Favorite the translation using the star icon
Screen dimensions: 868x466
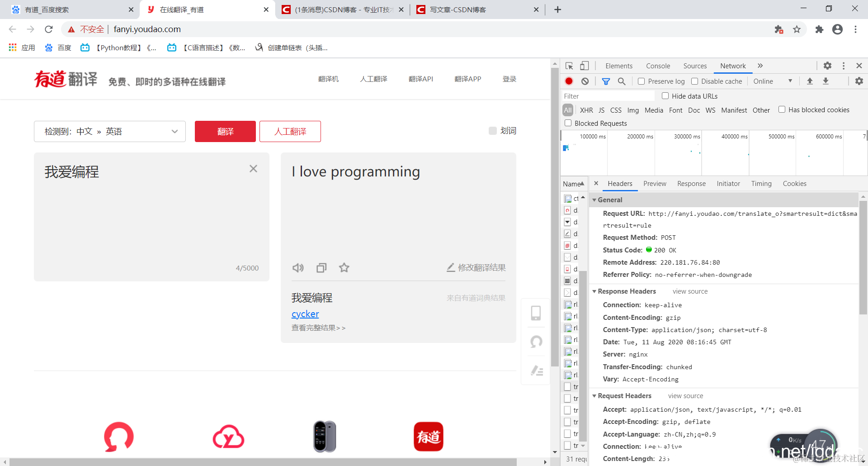point(344,268)
